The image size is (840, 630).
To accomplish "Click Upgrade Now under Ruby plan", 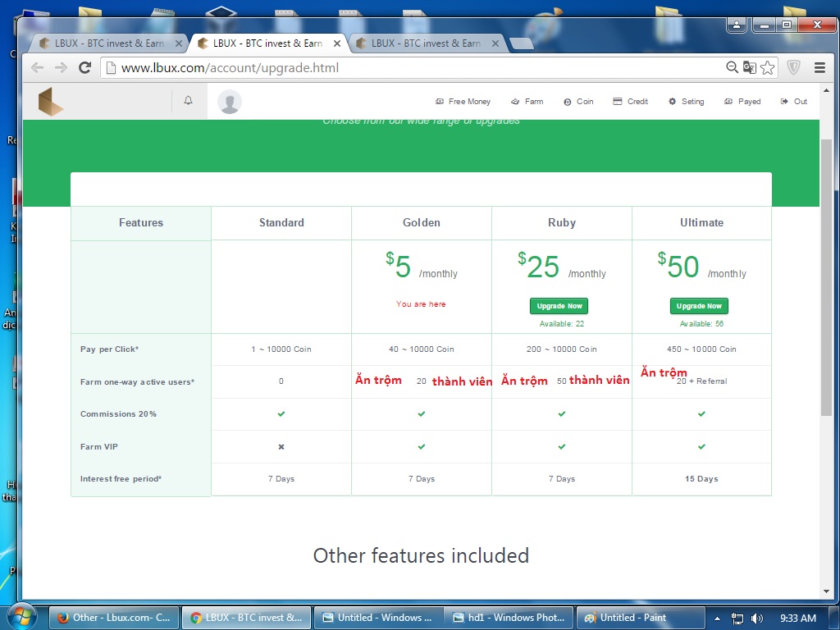I will click(x=559, y=306).
